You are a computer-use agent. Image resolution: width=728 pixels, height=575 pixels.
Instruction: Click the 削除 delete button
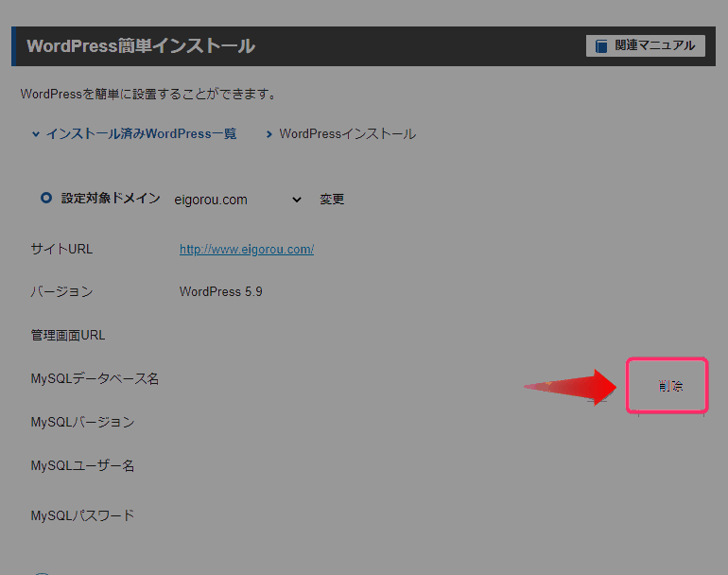click(x=670, y=386)
